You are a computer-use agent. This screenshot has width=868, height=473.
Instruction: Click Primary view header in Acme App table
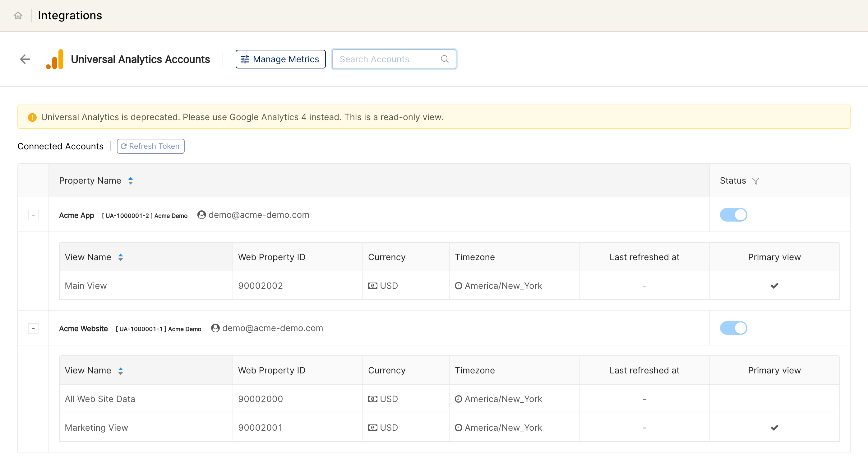pos(774,257)
